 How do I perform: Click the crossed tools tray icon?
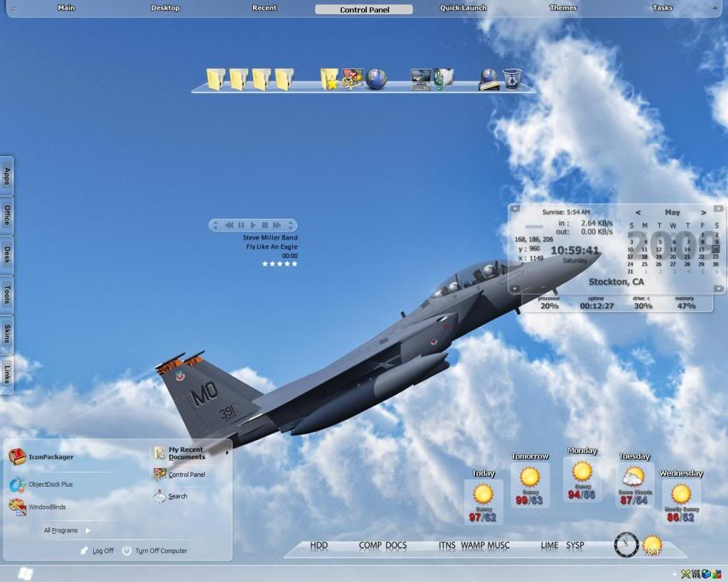pyautogui.click(x=685, y=575)
